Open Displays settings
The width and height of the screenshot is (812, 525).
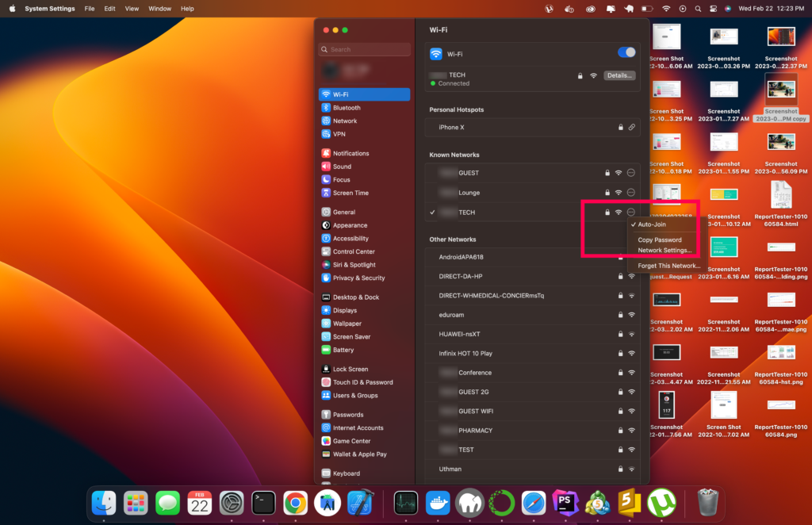(x=365, y=310)
